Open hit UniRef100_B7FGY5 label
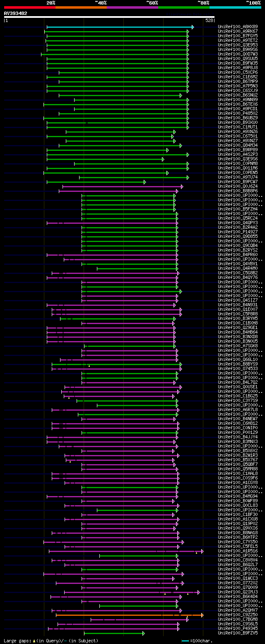265x644 pixels. 238,36
